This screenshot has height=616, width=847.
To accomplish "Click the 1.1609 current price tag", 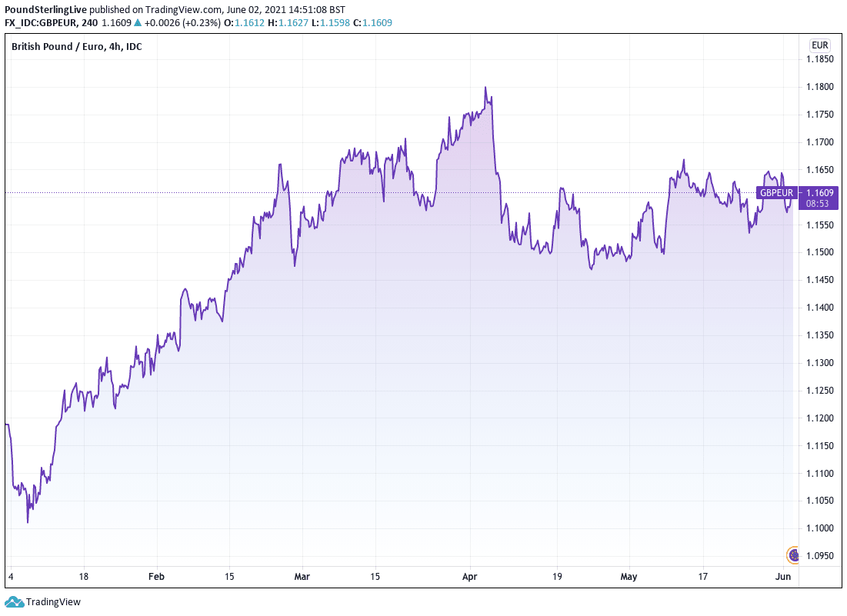I will click(x=819, y=193).
